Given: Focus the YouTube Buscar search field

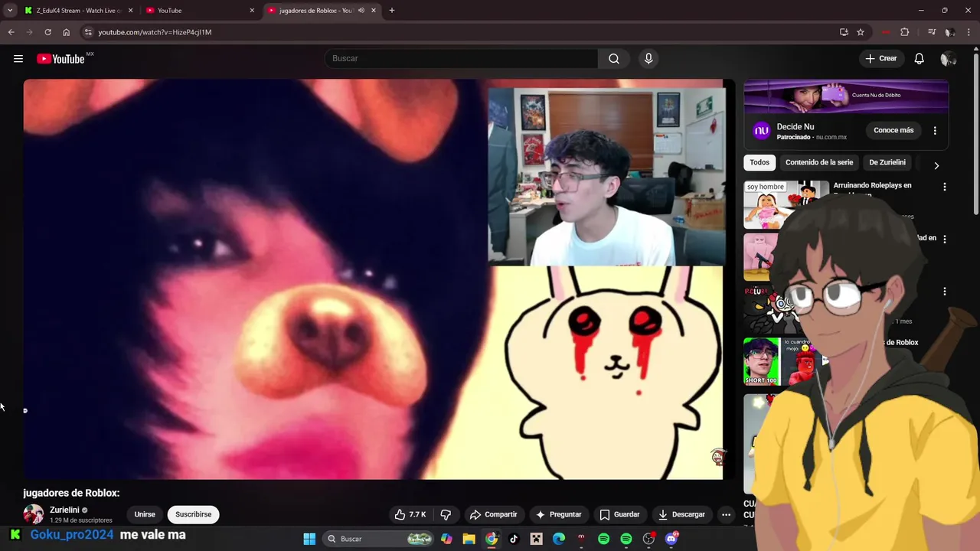Looking at the screenshot, I should pyautogui.click(x=462, y=59).
